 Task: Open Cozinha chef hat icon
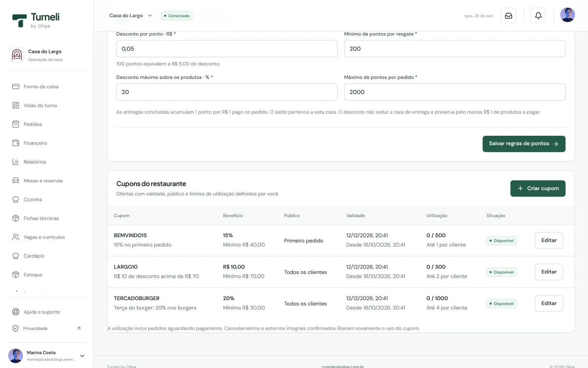(16, 199)
